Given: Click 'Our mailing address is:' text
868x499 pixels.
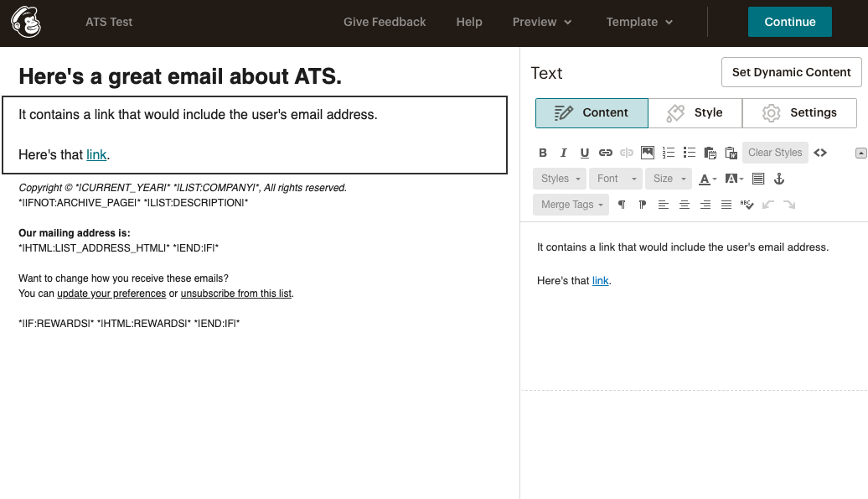Looking at the screenshot, I should [x=75, y=233].
